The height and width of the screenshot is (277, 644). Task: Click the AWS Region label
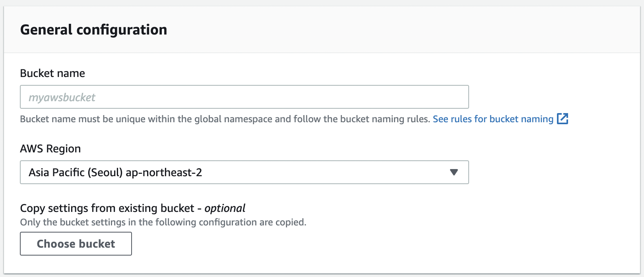click(x=50, y=148)
